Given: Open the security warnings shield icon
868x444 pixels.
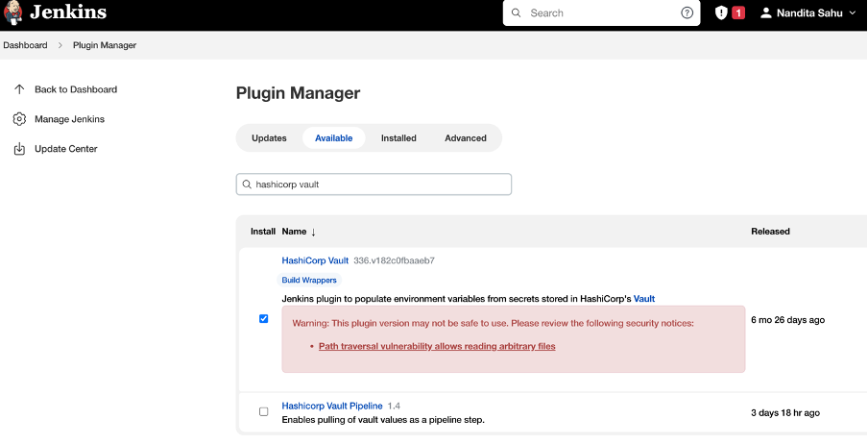Looking at the screenshot, I should [x=721, y=12].
